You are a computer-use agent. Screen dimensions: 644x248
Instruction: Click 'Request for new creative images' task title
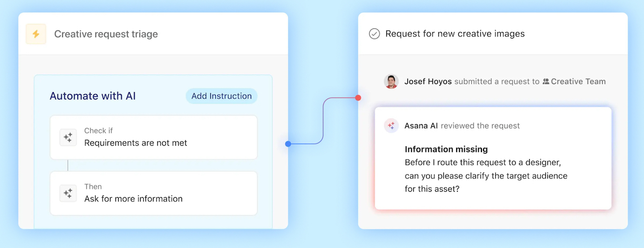455,34
